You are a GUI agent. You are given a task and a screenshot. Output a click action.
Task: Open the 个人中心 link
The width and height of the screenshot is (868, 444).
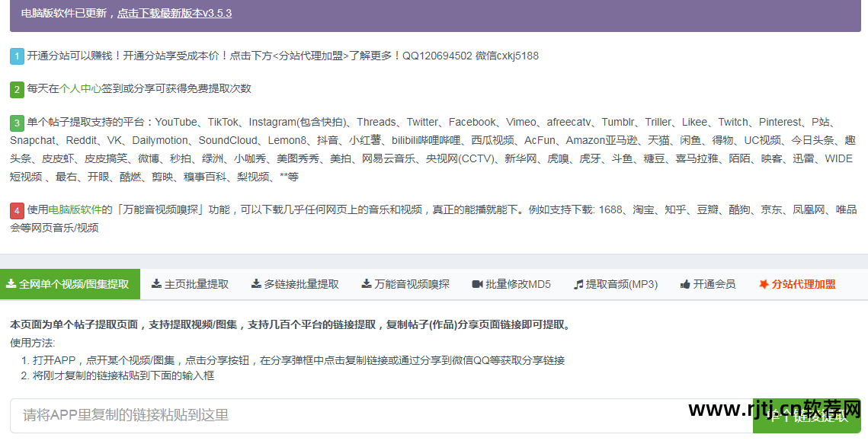click(80, 88)
